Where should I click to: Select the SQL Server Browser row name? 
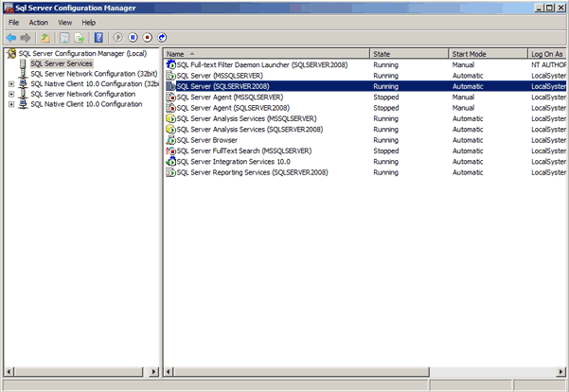[x=206, y=140]
